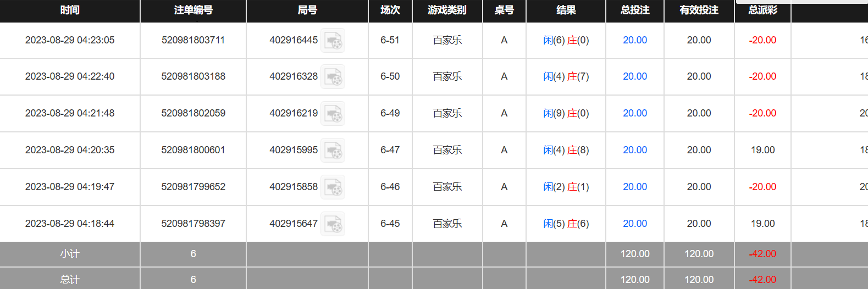Select timestamp 2023-08-29 04:21:48
868x289 pixels.
(70, 113)
